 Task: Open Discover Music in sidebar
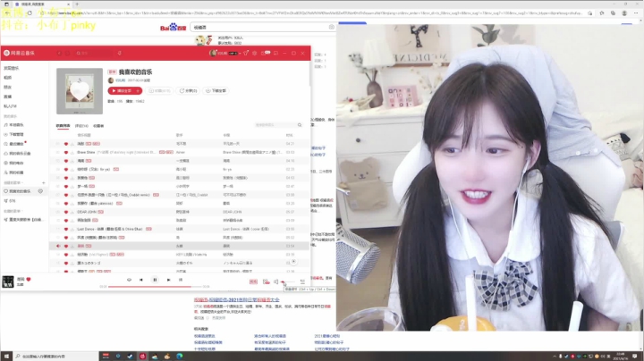pos(12,68)
